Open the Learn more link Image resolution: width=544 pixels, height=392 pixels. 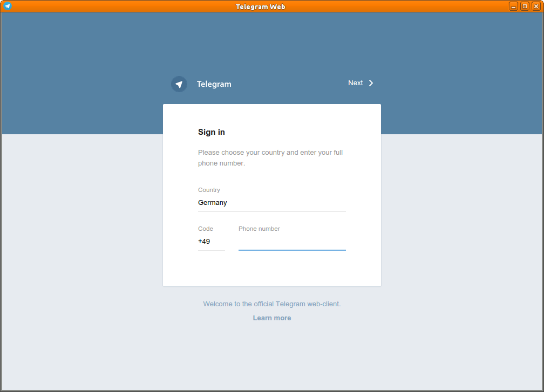coord(272,318)
